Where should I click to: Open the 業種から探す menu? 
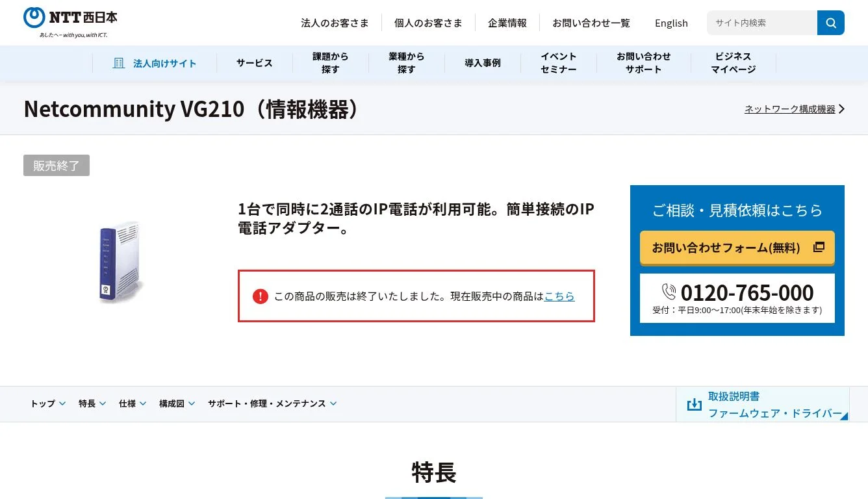[407, 63]
